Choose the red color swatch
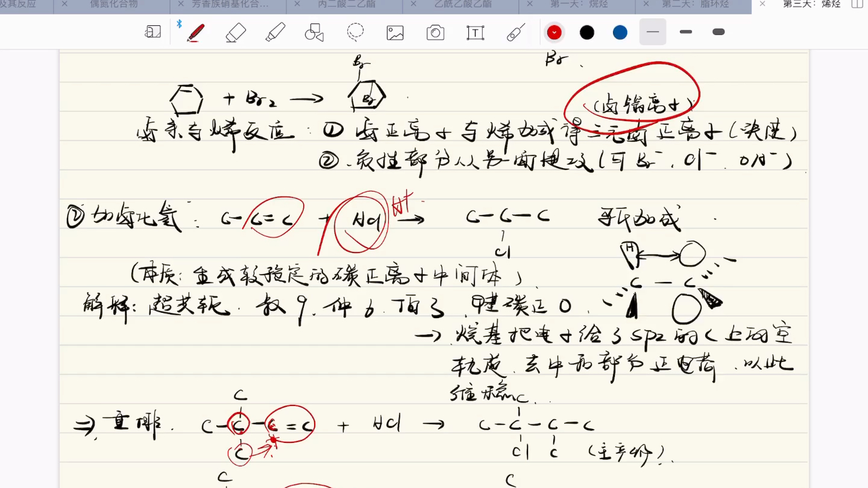 554,33
